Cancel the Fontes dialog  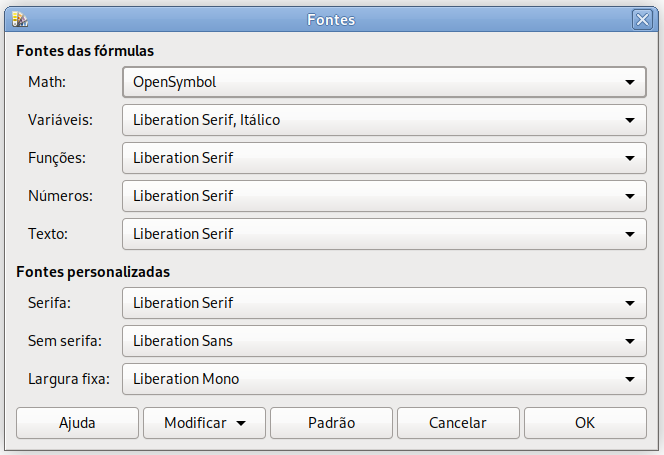[x=458, y=423]
